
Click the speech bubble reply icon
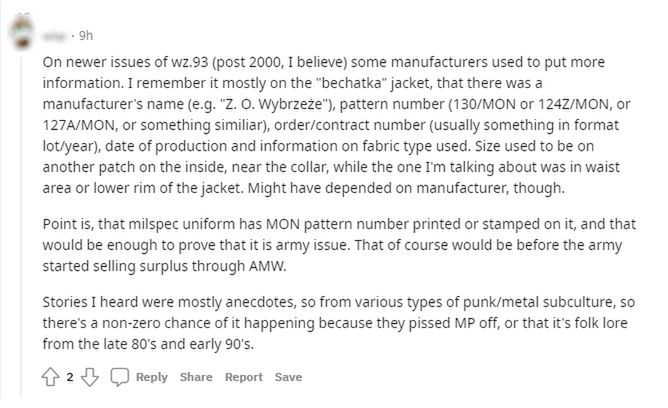[x=119, y=377]
